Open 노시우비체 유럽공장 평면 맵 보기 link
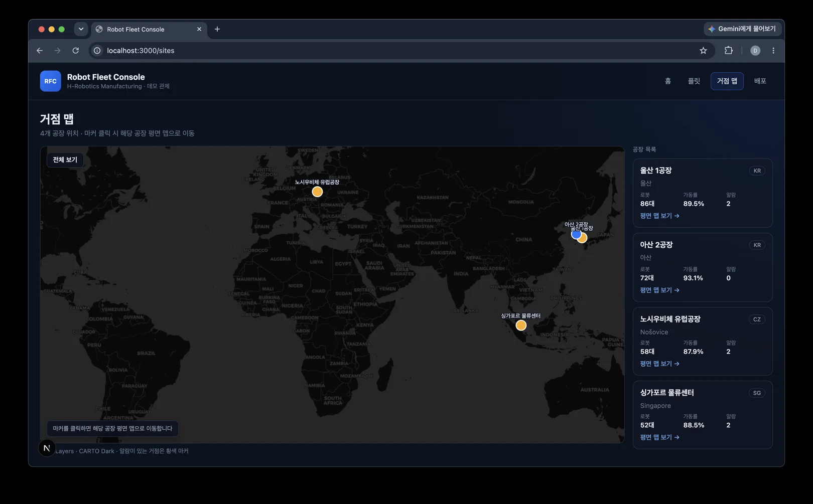The width and height of the screenshot is (813, 504). (659, 364)
